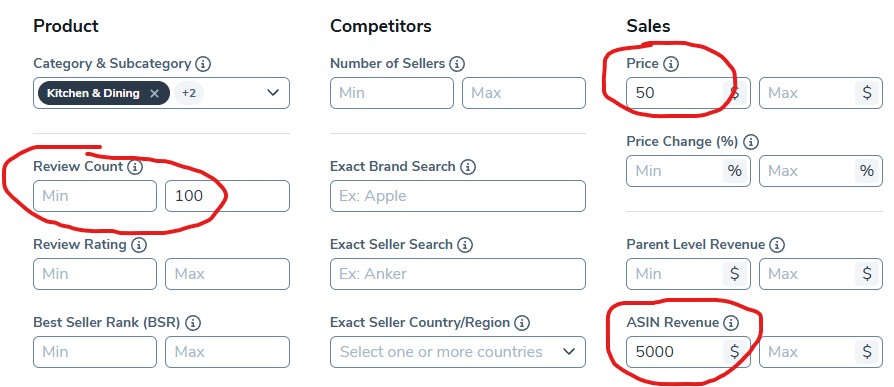This screenshot has width=894, height=387.
Task: Click the Number of Sellers Min field
Action: [392, 93]
